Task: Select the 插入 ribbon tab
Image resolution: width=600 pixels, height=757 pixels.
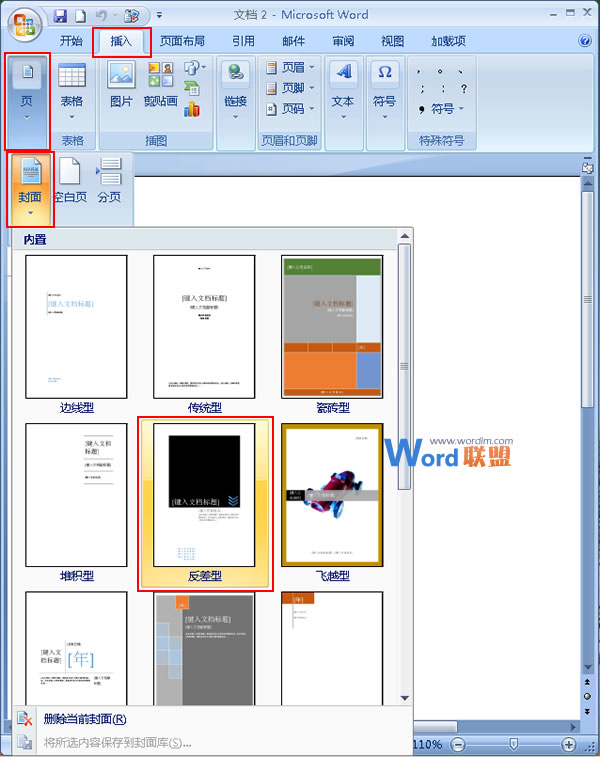Action: (x=121, y=42)
